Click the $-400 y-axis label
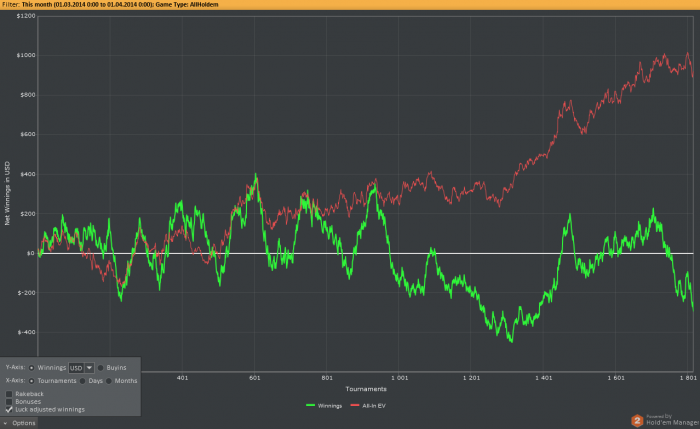This screenshot has height=429, width=700. [x=26, y=332]
